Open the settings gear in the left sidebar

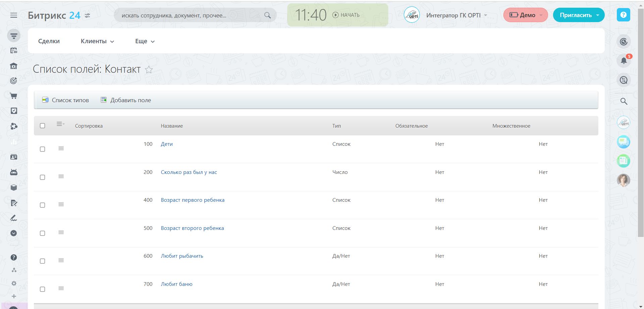tap(14, 284)
